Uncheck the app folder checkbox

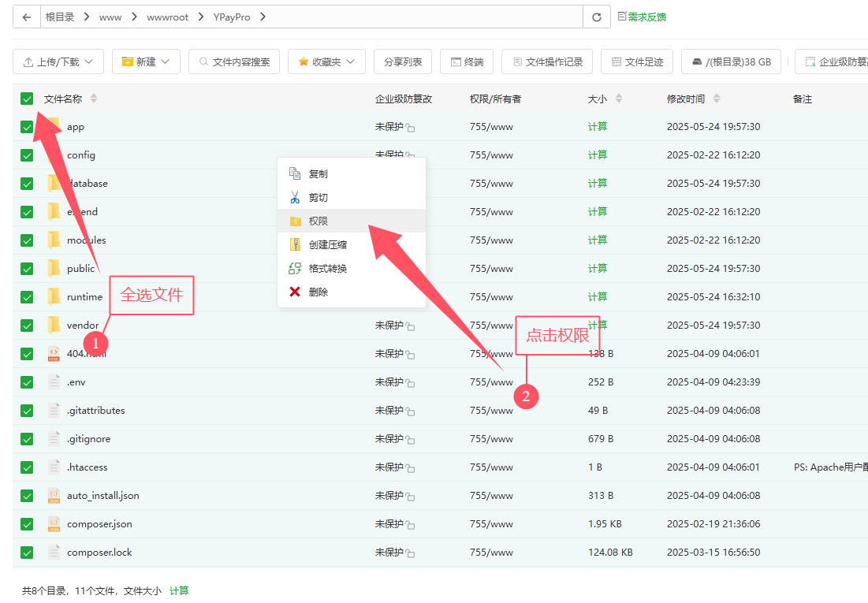pyautogui.click(x=27, y=127)
